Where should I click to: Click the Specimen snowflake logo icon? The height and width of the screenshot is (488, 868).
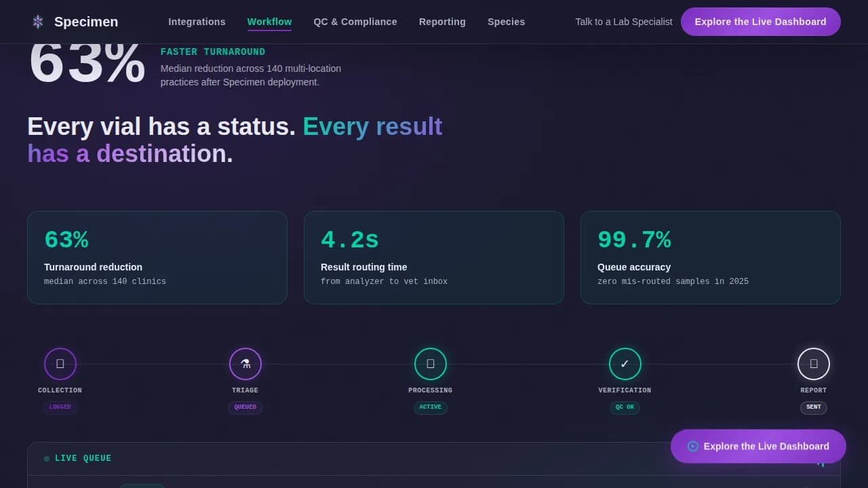point(38,22)
